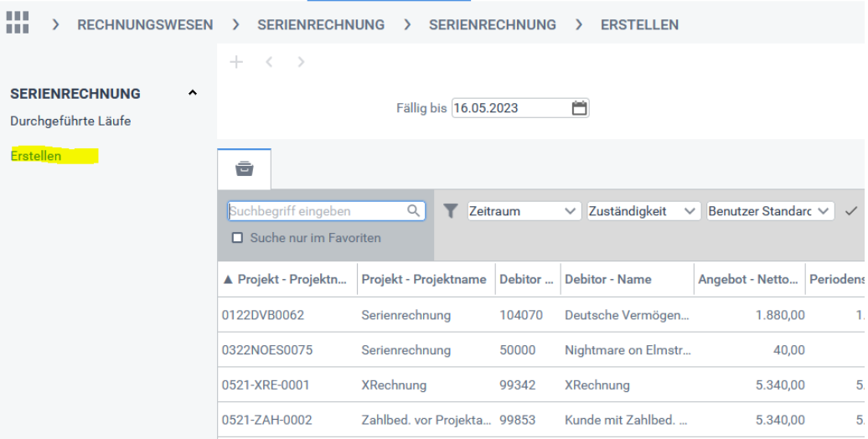Open the Zeitraum dropdown
This screenshot has height=439, width=868.
(x=524, y=211)
